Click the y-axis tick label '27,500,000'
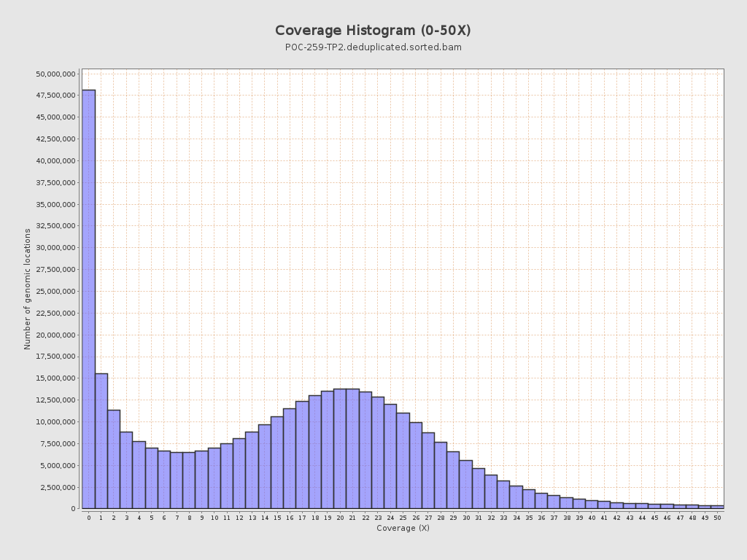Viewport: 747px width, 560px height. click(x=55, y=270)
